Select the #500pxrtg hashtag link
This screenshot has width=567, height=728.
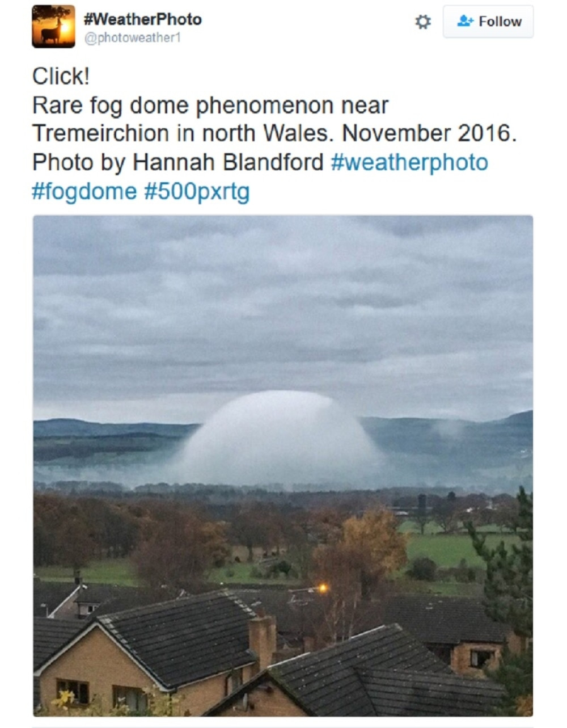(x=197, y=191)
